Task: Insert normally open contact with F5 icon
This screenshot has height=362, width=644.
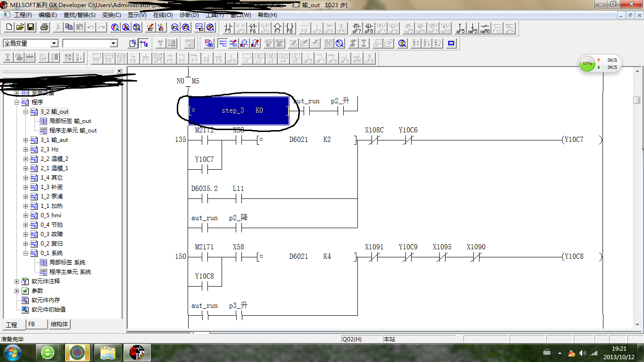Action: (228, 28)
